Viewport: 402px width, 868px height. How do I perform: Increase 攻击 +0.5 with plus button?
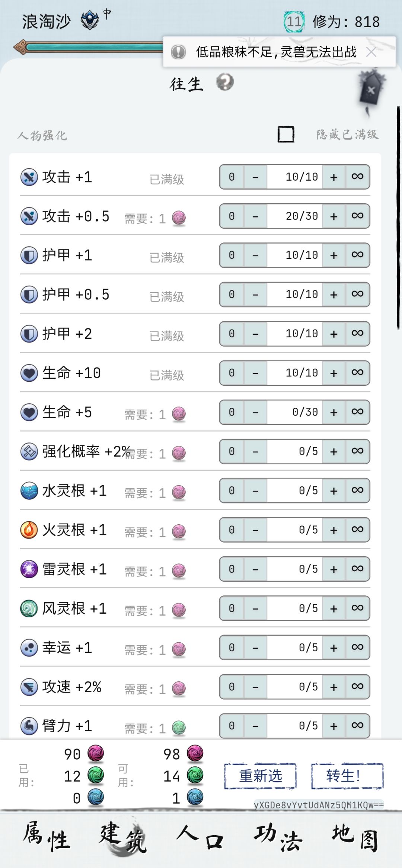[x=334, y=216]
